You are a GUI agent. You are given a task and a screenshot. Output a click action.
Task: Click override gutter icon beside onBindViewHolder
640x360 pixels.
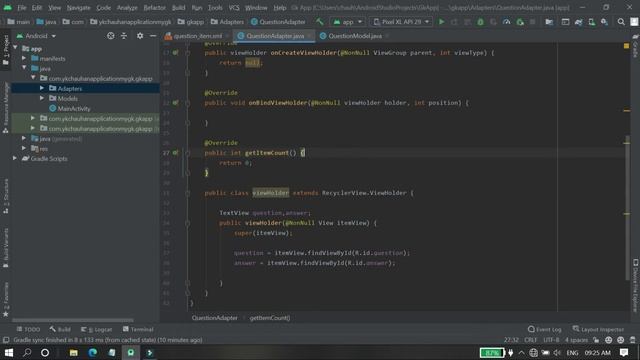175,103
